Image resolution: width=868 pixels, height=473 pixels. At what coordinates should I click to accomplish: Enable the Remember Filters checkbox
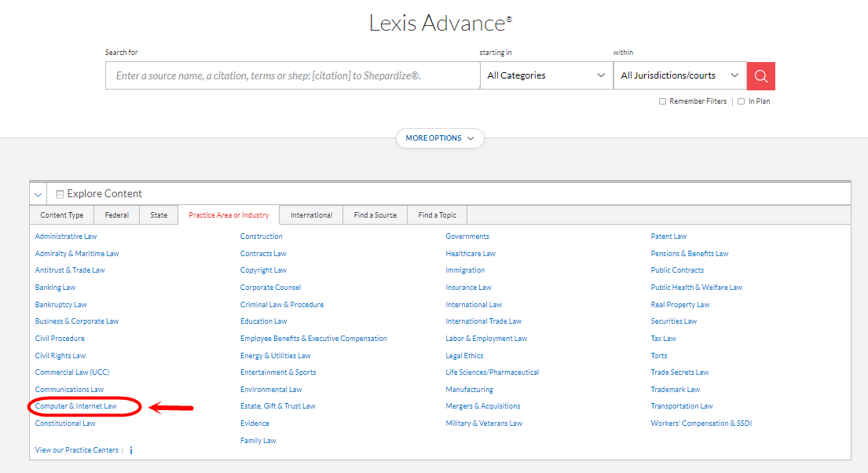tap(662, 101)
